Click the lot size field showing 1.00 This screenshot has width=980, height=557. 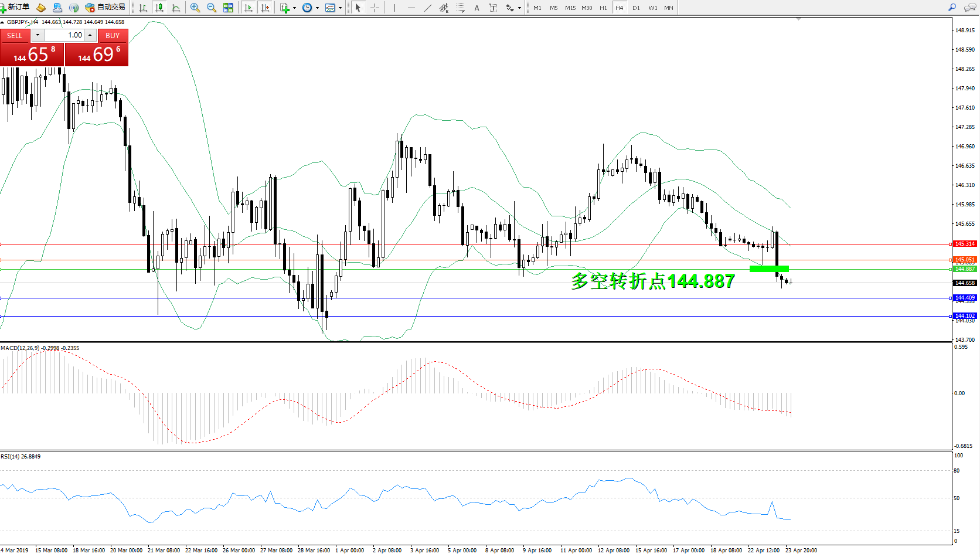(x=65, y=35)
